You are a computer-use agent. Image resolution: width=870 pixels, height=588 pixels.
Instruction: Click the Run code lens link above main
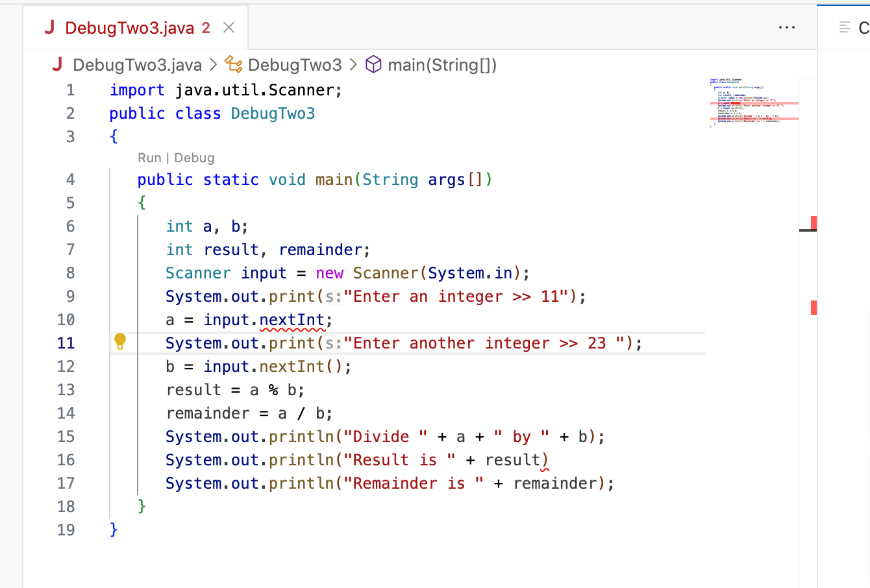[149, 158]
